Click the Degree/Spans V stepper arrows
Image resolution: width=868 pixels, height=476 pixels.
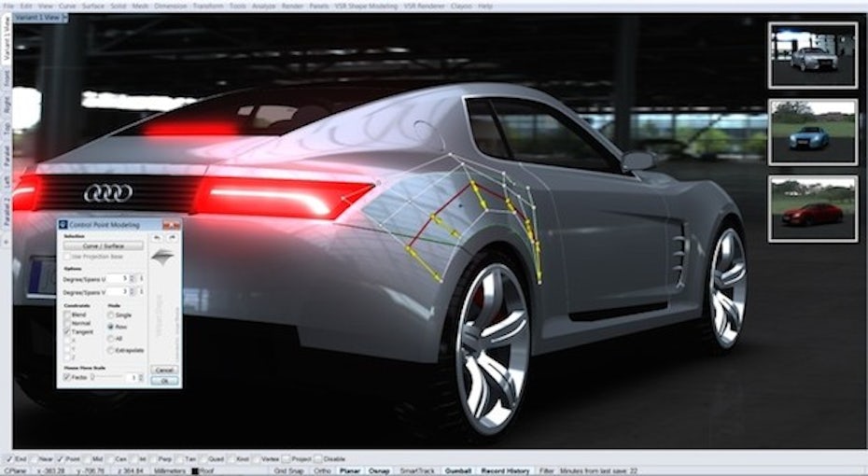(130, 291)
